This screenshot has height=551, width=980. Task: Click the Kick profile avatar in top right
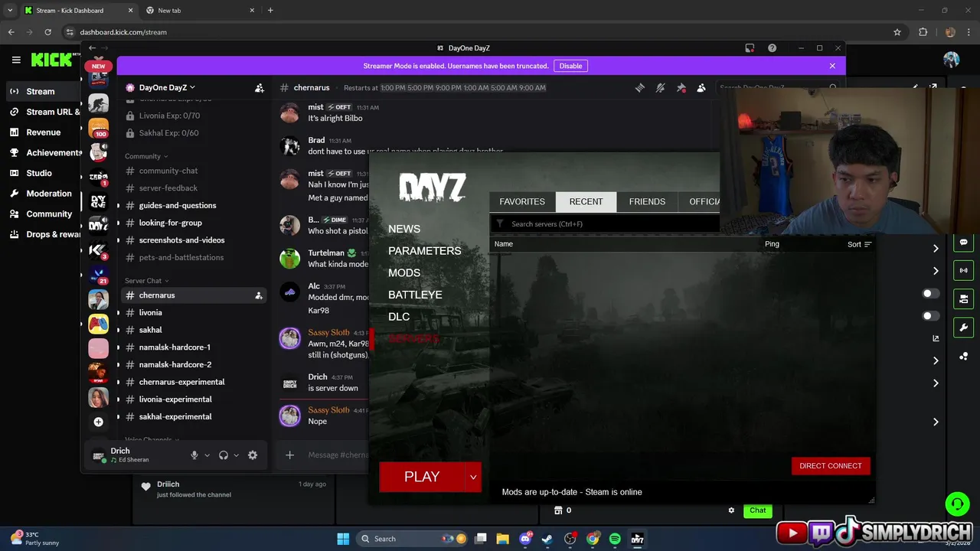click(951, 60)
